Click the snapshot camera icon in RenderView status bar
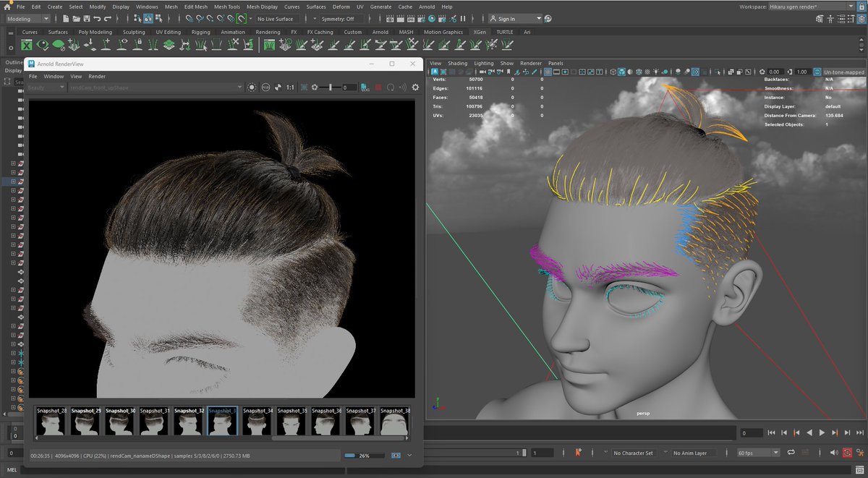This screenshot has height=478, width=868. coord(396,456)
